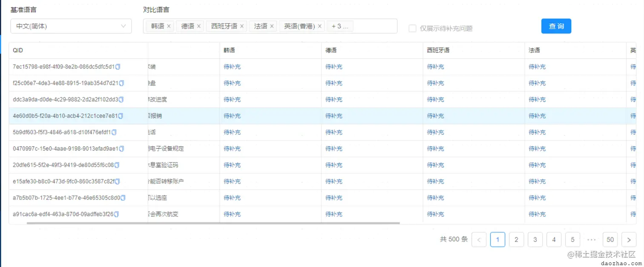Open 法语 待补充 link in e15afe30 row
The image size is (644, 267).
point(537,181)
